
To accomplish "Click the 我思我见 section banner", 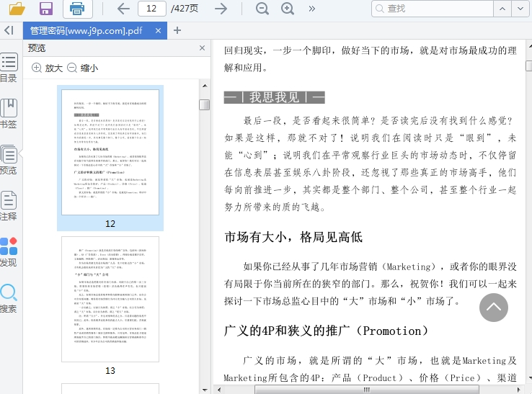I will (x=274, y=97).
